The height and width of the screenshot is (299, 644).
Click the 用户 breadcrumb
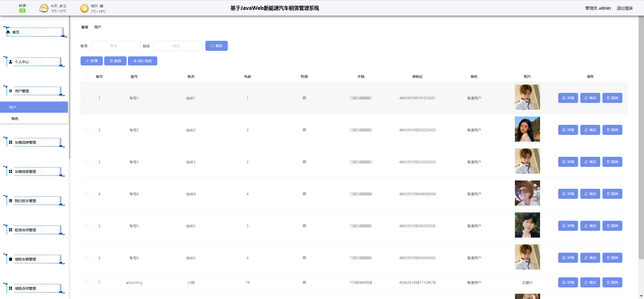coord(98,27)
